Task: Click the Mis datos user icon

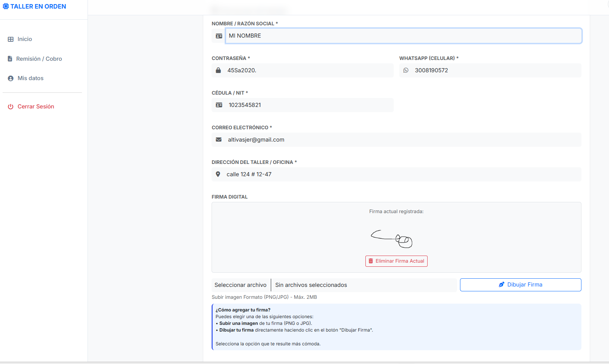Action: click(x=11, y=78)
